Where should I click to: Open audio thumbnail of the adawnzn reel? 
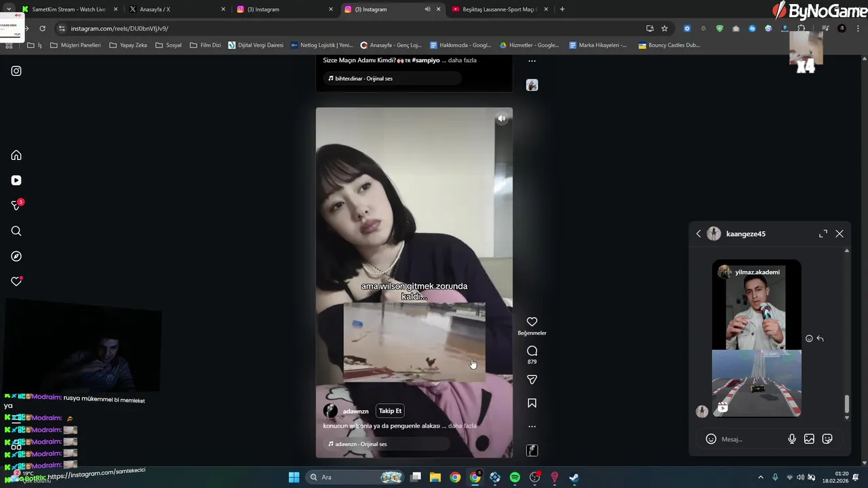tap(532, 450)
